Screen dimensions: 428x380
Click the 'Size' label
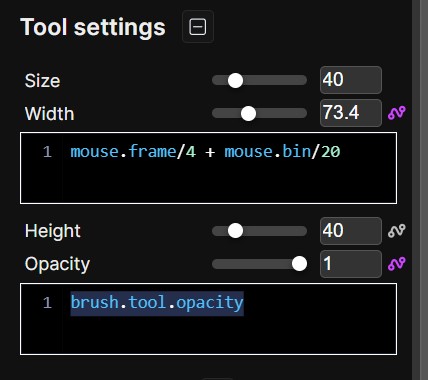(42, 81)
